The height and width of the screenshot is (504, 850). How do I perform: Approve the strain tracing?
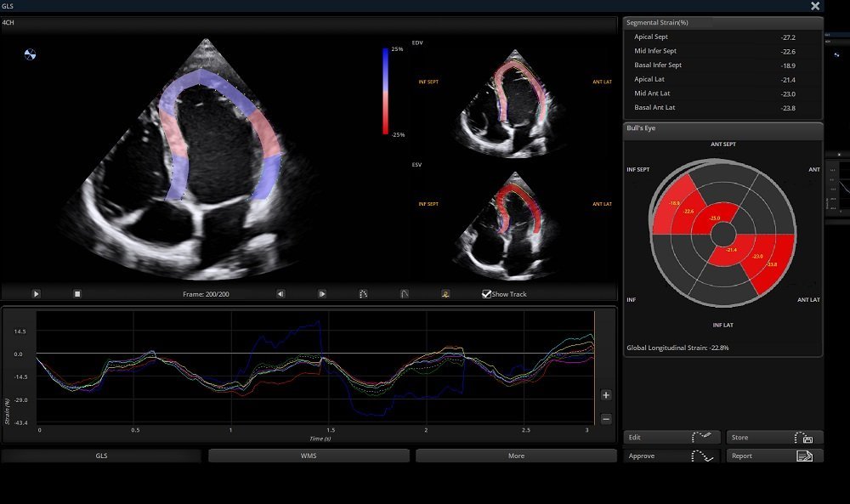pos(672,456)
